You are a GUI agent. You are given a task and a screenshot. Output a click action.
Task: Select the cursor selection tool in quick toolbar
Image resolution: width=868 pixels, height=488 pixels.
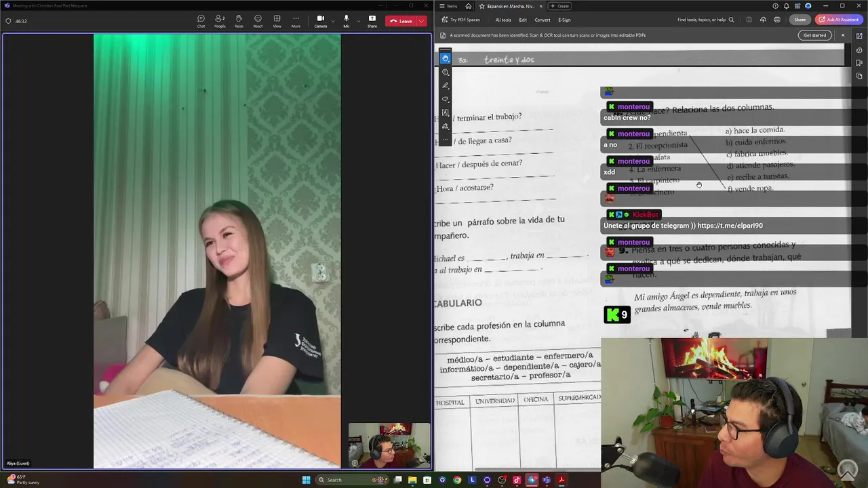pos(446,58)
